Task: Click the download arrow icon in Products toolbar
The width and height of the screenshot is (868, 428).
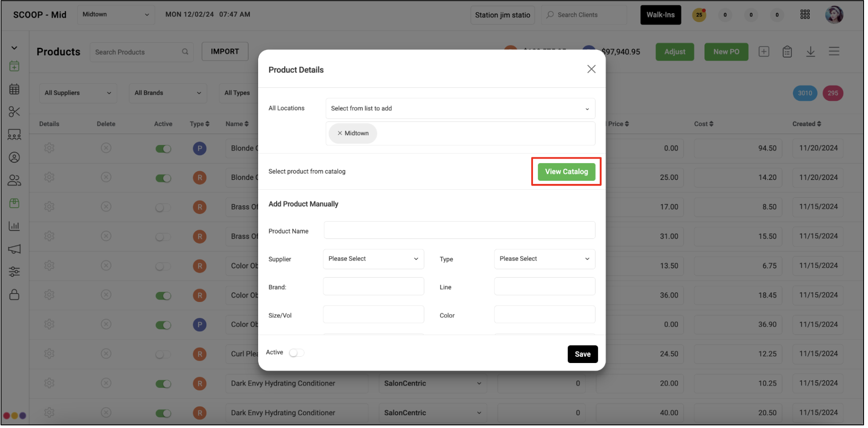Action: [x=811, y=52]
